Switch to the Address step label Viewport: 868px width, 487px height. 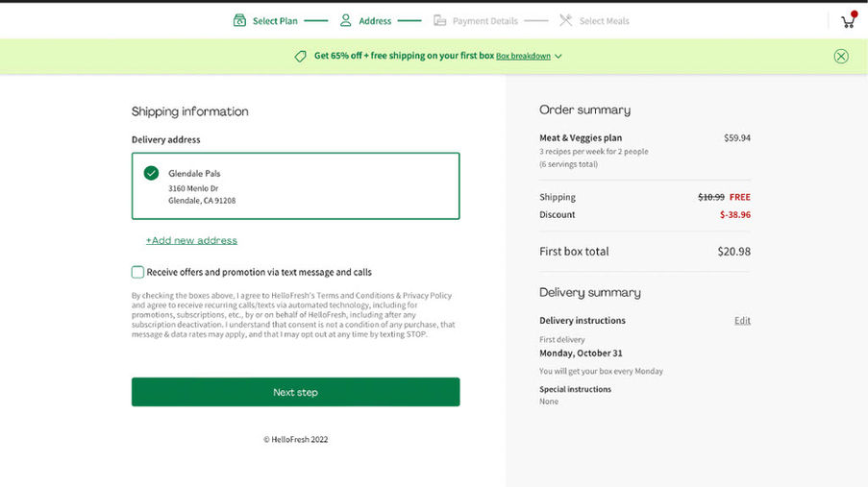[375, 21]
